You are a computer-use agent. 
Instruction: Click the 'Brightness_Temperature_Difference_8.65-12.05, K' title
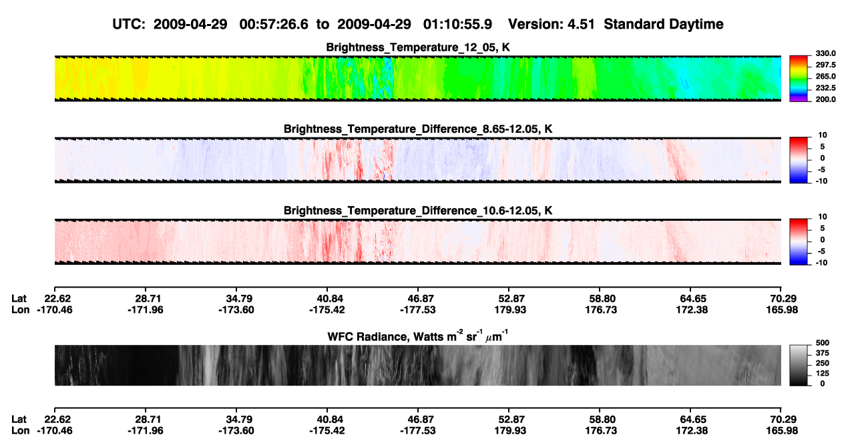tap(418, 129)
